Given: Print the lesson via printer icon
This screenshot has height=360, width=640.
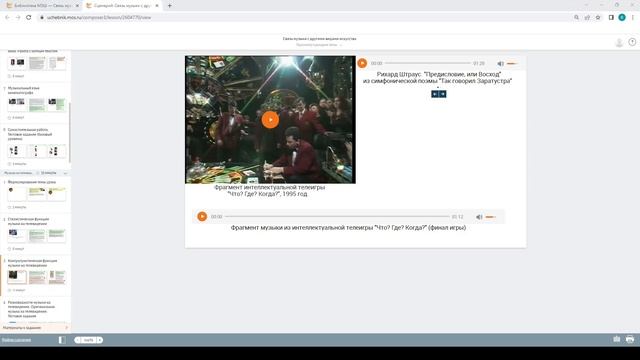Looking at the screenshot, I should 630,339.
